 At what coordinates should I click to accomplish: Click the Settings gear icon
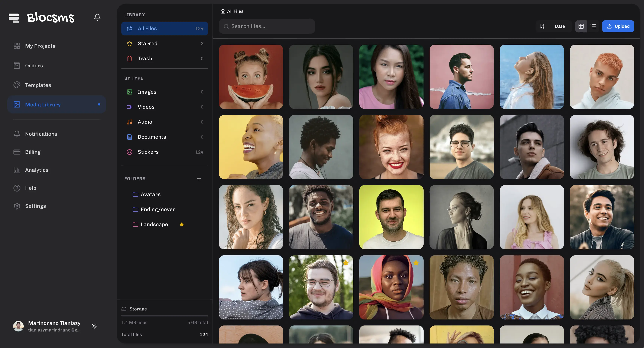[17, 206]
